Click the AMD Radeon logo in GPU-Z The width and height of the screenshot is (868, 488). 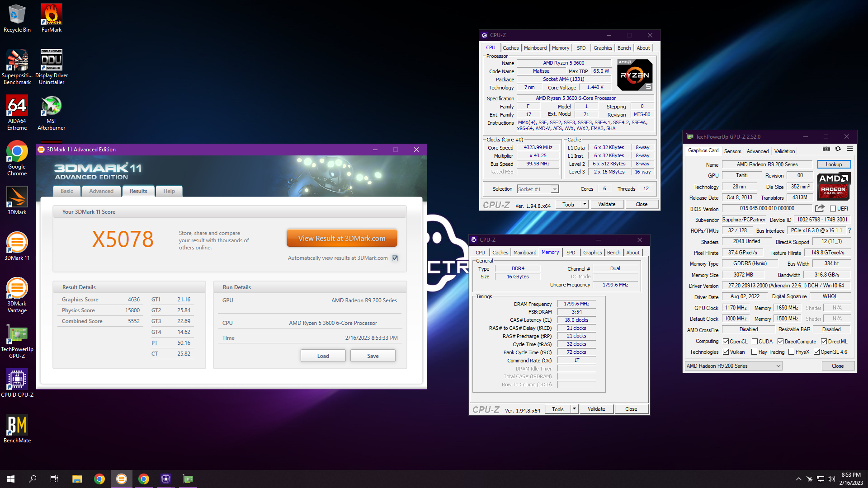point(834,186)
